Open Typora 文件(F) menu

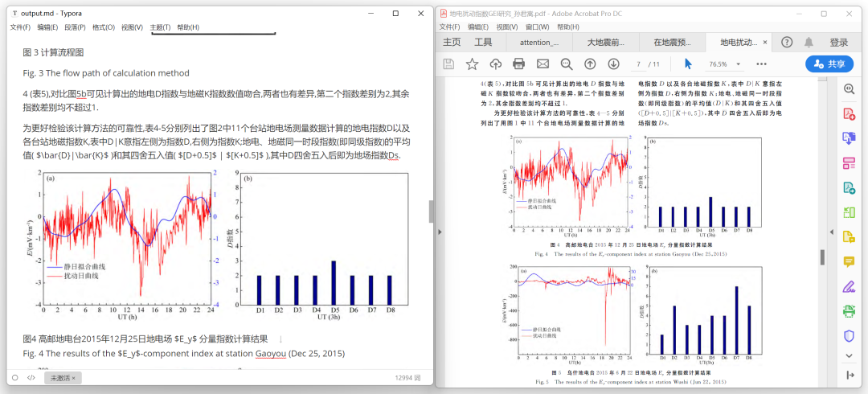tap(20, 27)
